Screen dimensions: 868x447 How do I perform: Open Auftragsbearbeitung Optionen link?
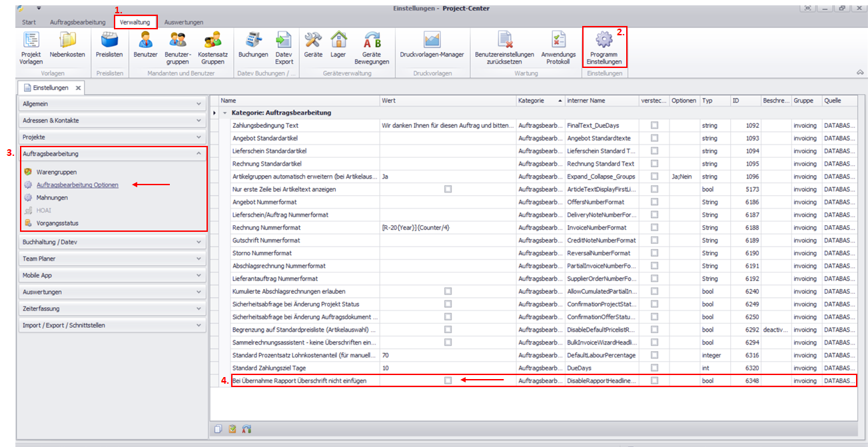pyautogui.click(x=77, y=185)
